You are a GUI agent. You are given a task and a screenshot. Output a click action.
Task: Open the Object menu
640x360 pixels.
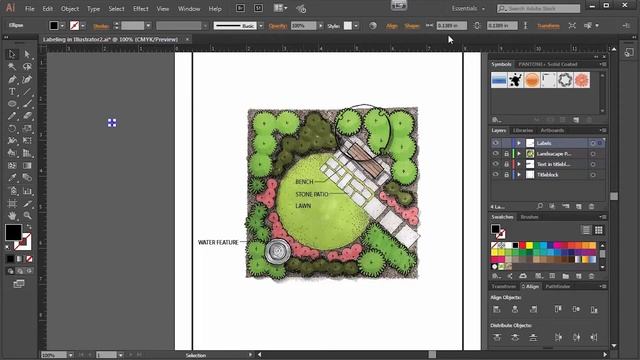tap(70, 9)
